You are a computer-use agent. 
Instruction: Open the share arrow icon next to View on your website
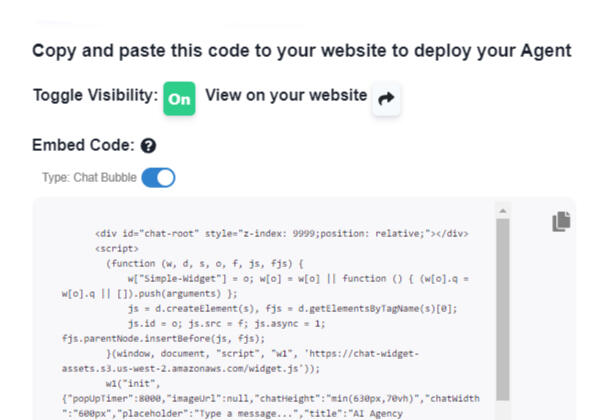coord(386,99)
